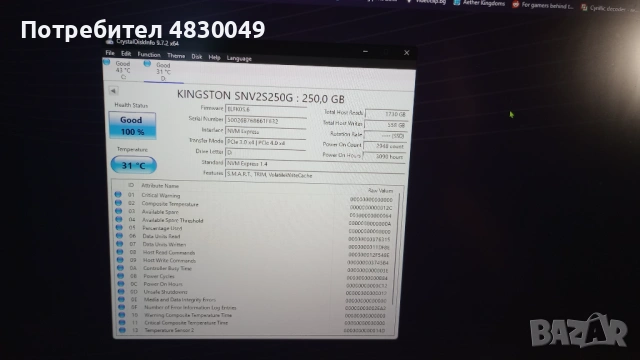Click the 31 °C temperature button
The width and height of the screenshot is (640, 360).
pyautogui.click(x=133, y=165)
